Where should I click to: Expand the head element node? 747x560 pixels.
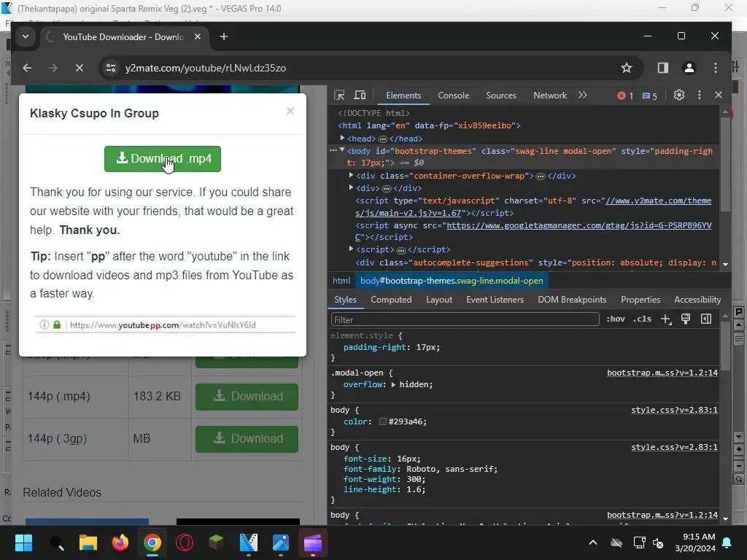[342, 138]
